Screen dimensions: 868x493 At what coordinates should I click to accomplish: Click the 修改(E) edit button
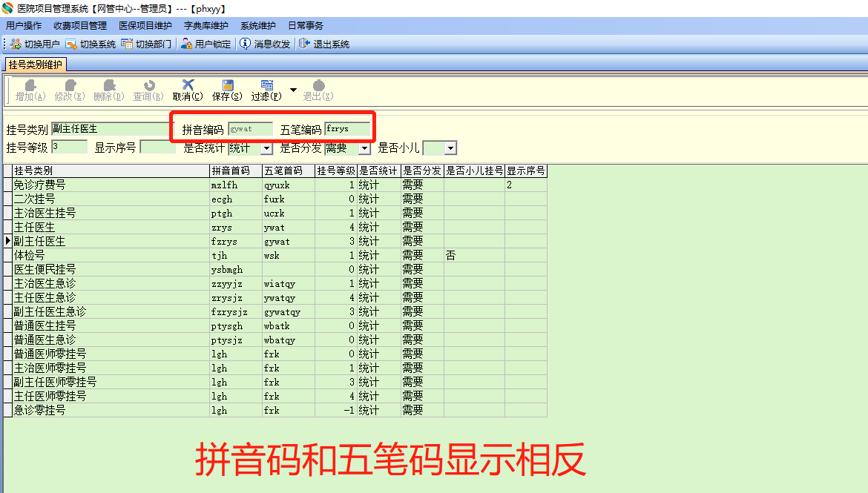click(70, 90)
